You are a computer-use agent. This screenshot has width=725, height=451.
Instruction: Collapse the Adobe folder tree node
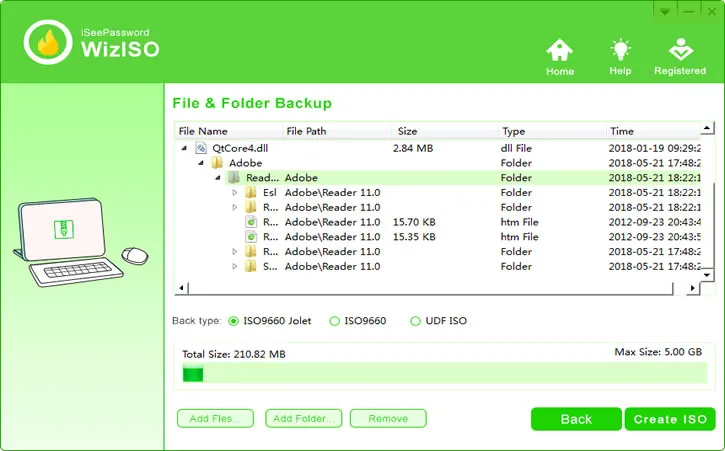coord(200,162)
